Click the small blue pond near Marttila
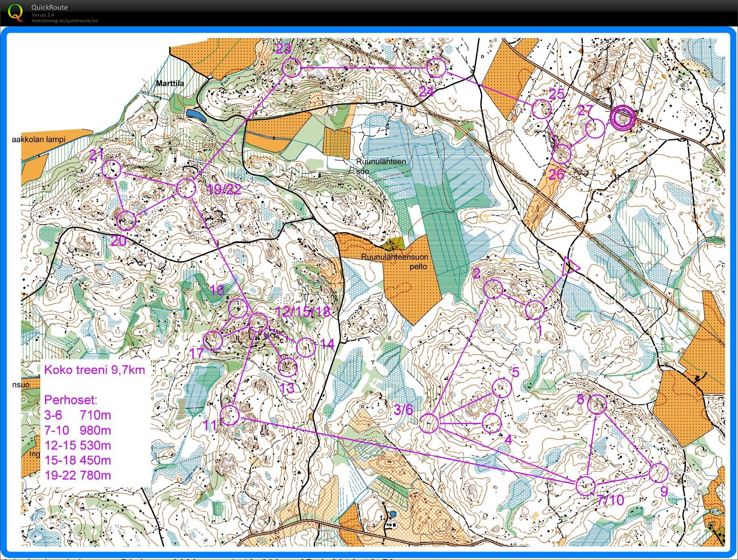Image resolution: width=738 pixels, height=560 pixels. [197, 115]
